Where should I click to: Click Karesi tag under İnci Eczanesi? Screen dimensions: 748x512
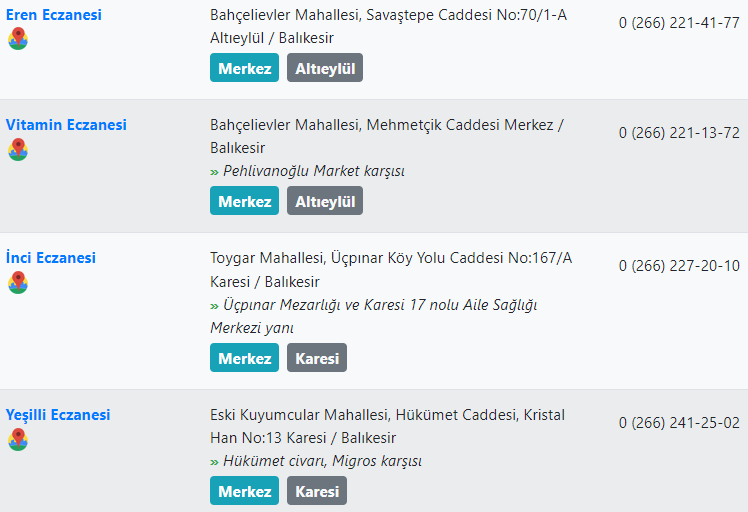coord(317,358)
